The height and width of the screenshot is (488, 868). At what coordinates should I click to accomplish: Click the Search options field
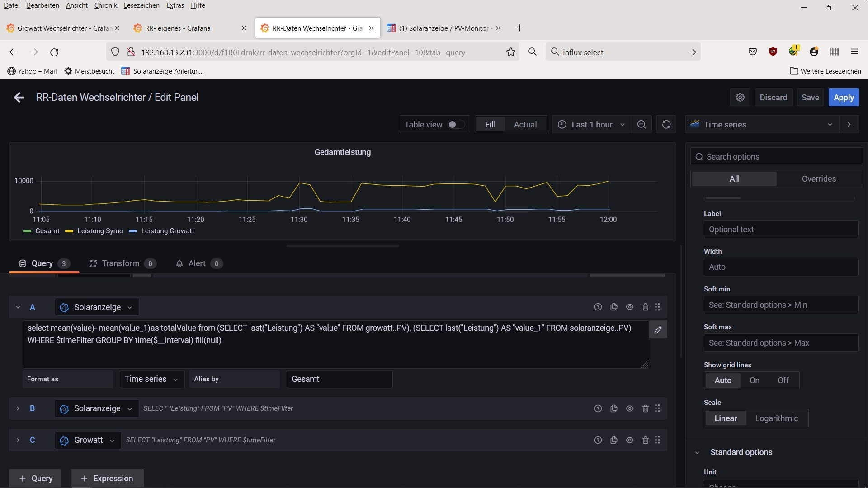pos(778,157)
